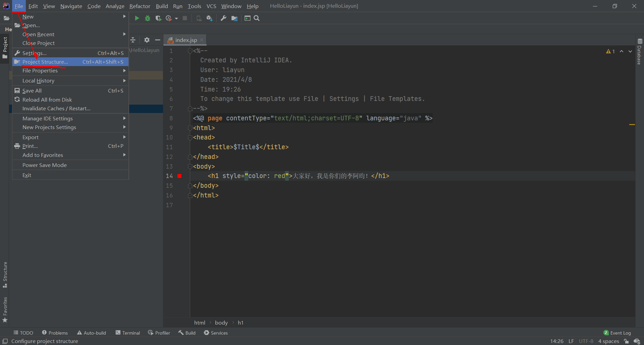Open the Database tool window
Image resolution: width=644 pixels, height=345 pixels.
pyautogui.click(x=640, y=51)
